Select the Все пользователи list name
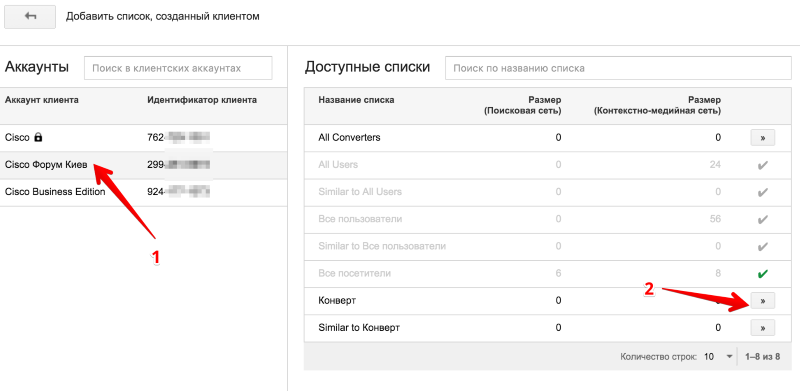800x391 pixels. 360,219
